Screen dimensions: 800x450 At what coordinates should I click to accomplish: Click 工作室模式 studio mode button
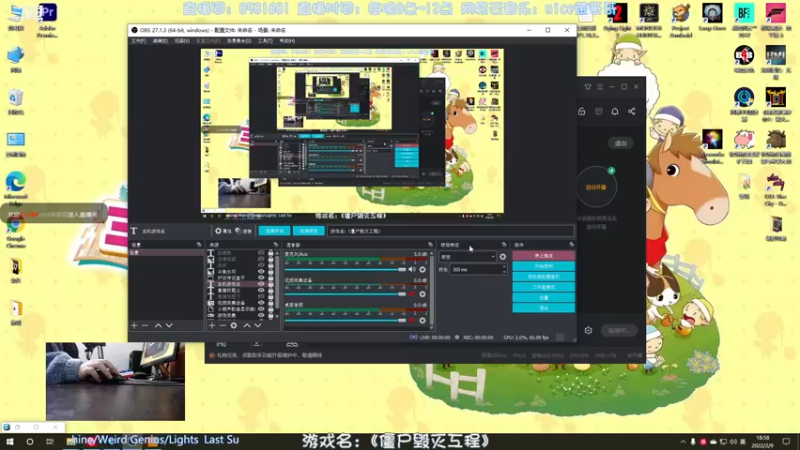click(543, 287)
